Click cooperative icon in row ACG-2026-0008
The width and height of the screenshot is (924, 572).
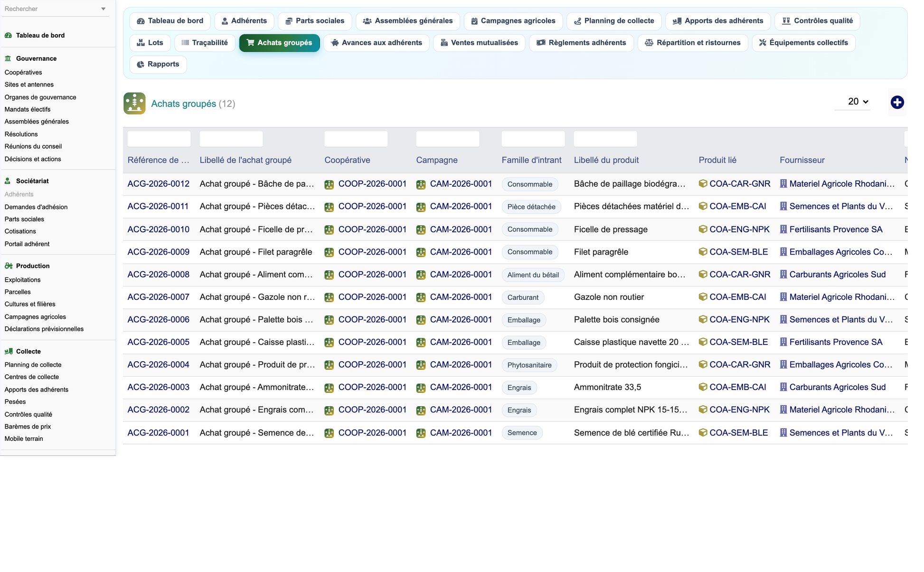point(329,275)
